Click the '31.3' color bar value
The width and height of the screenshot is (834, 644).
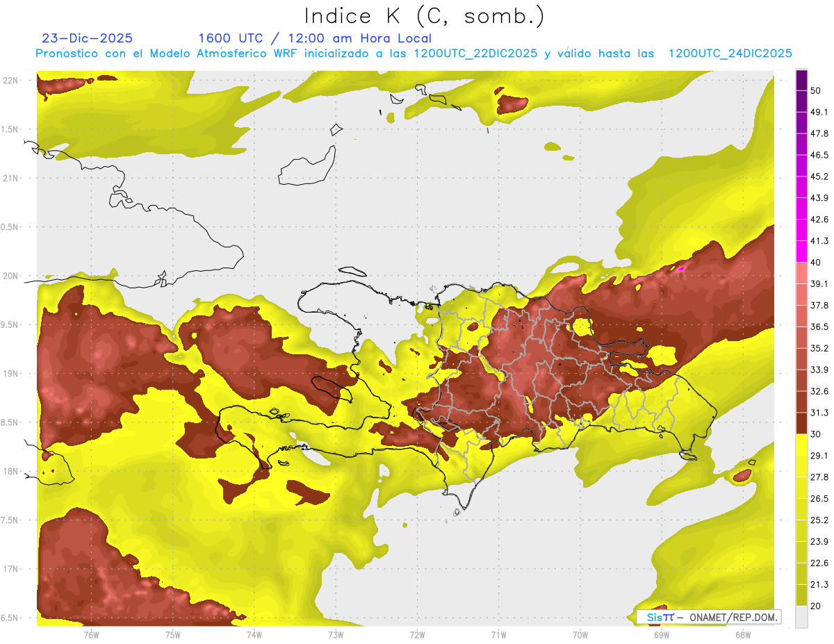coord(820,413)
